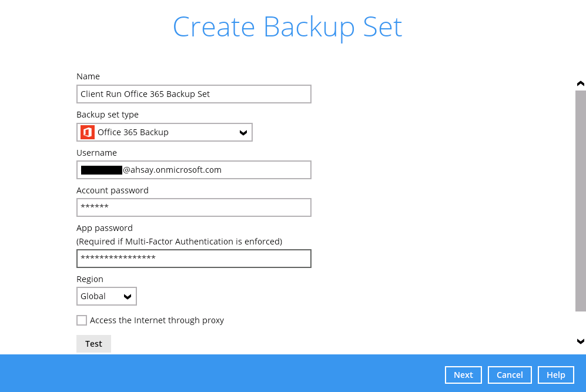
Task: Click the App password field
Action: [194, 259]
